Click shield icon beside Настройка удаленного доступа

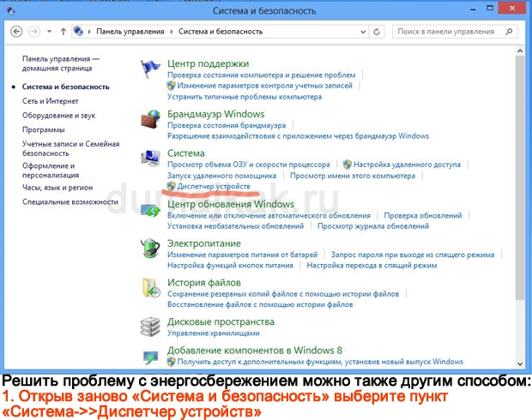point(348,165)
